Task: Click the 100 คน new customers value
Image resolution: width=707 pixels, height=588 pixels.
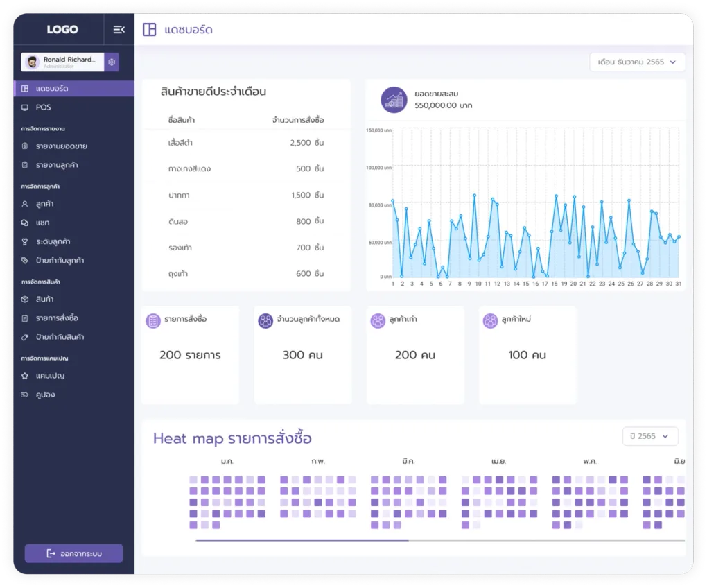Action: click(x=527, y=355)
